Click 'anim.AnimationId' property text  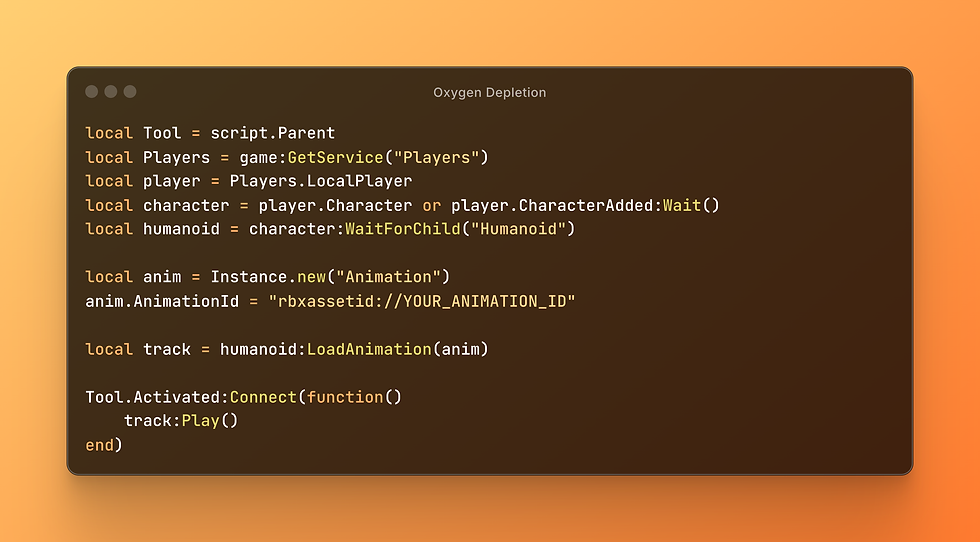pos(162,301)
